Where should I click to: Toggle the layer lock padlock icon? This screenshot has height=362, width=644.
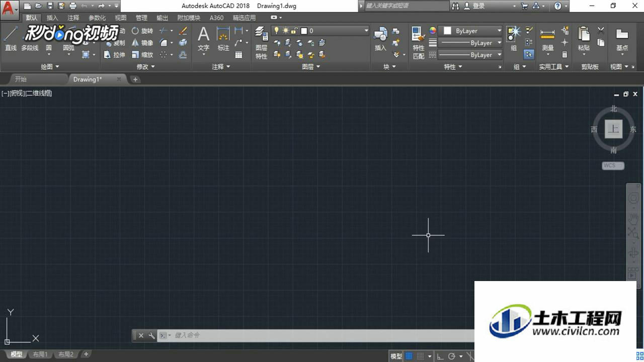tap(294, 31)
